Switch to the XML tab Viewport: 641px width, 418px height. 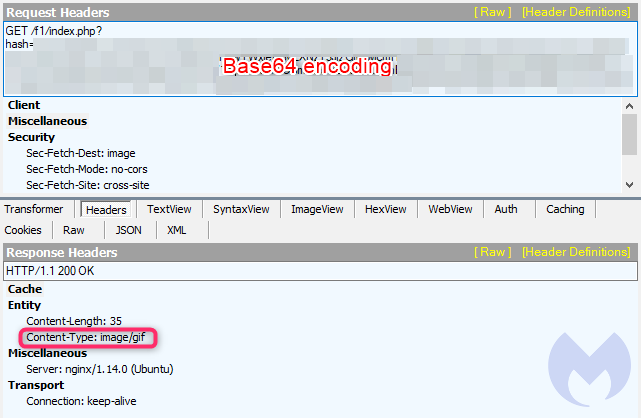pyautogui.click(x=177, y=230)
